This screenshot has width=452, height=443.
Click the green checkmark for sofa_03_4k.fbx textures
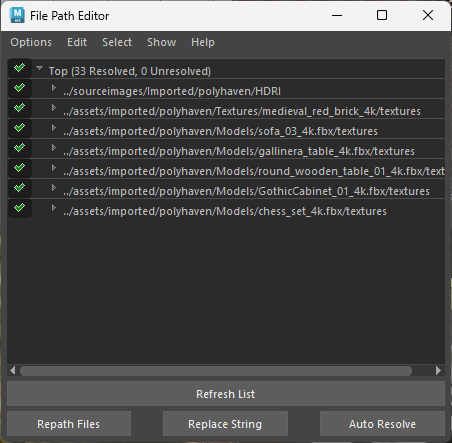click(x=20, y=128)
